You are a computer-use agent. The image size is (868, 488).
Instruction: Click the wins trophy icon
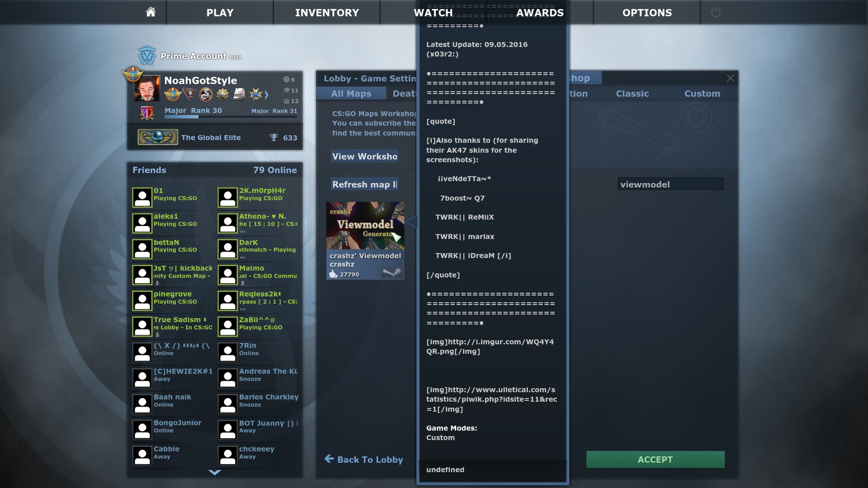point(274,137)
